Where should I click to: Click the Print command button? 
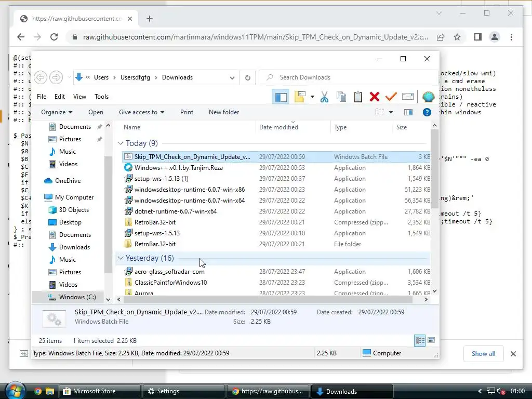point(187,112)
